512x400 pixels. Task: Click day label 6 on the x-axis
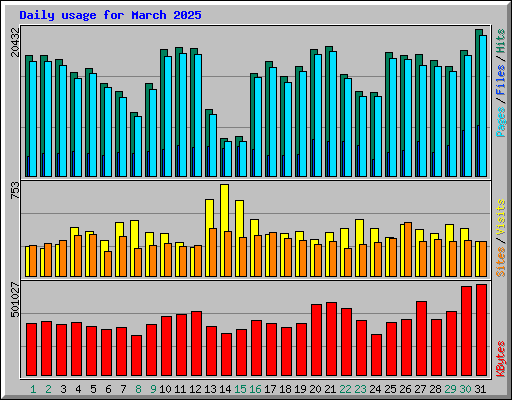pos(108,389)
